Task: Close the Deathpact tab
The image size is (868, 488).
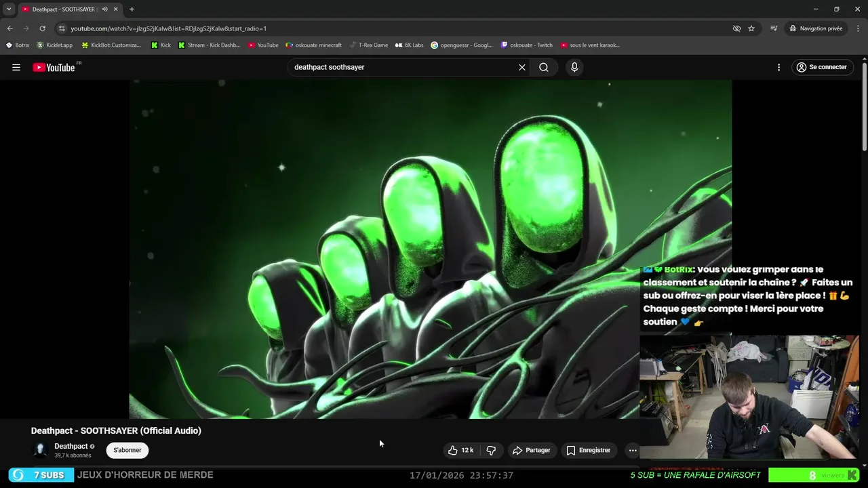Action: [115, 9]
